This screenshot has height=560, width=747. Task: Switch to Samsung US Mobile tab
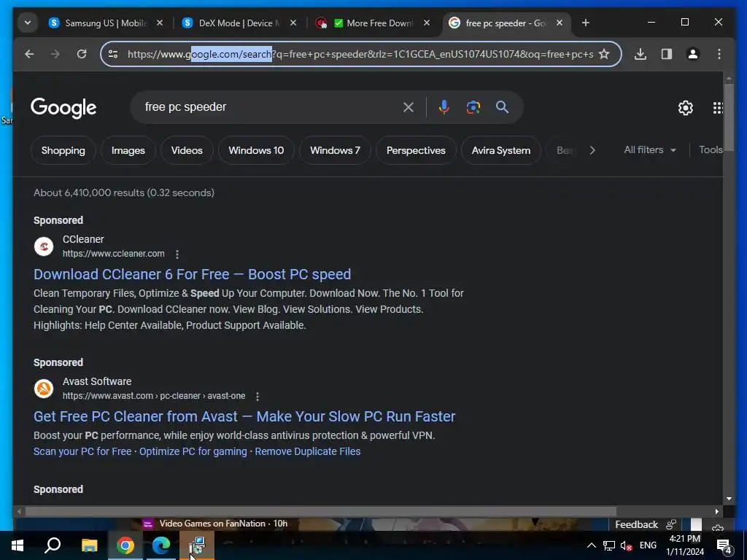(99, 23)
